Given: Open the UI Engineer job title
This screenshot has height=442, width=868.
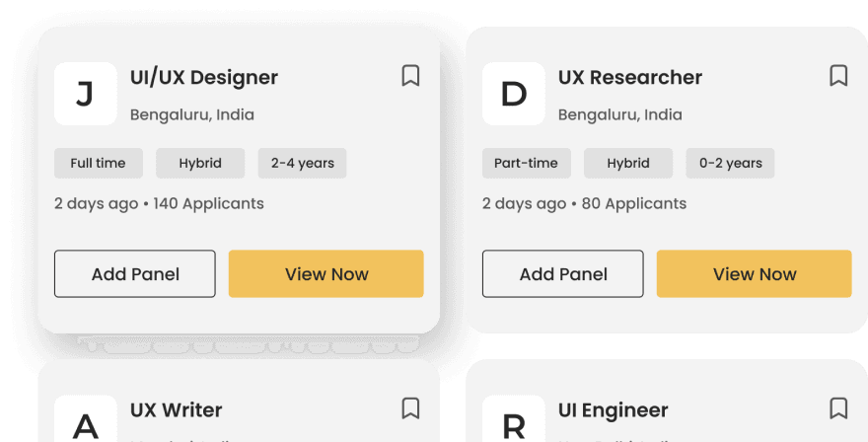Looking at the screenshot, I should 613,410.
